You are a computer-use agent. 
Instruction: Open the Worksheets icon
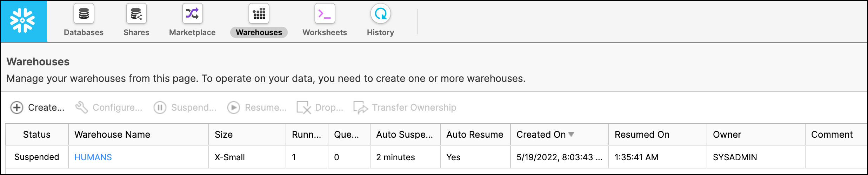[325, 14]
